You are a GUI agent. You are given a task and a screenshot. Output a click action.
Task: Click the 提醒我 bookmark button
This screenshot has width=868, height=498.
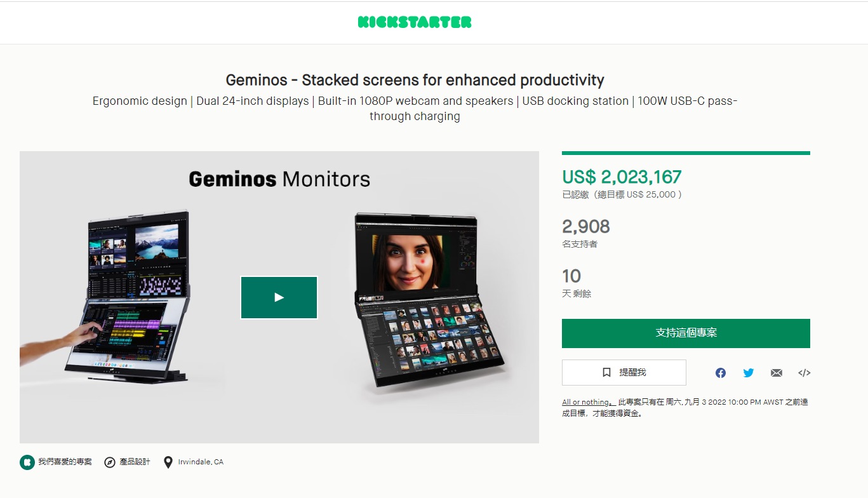(624, 372)
